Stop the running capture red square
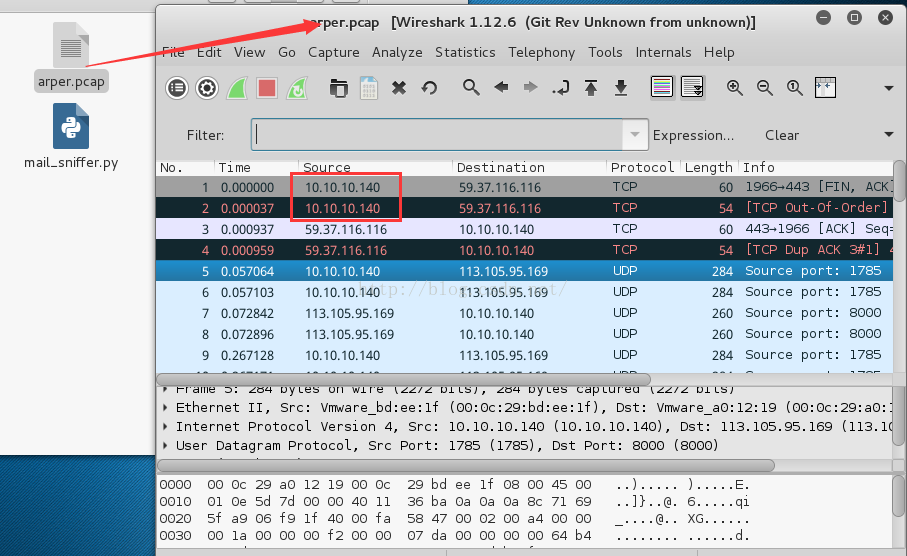Viewport: 907px width, 556px height. coord(267,89)
